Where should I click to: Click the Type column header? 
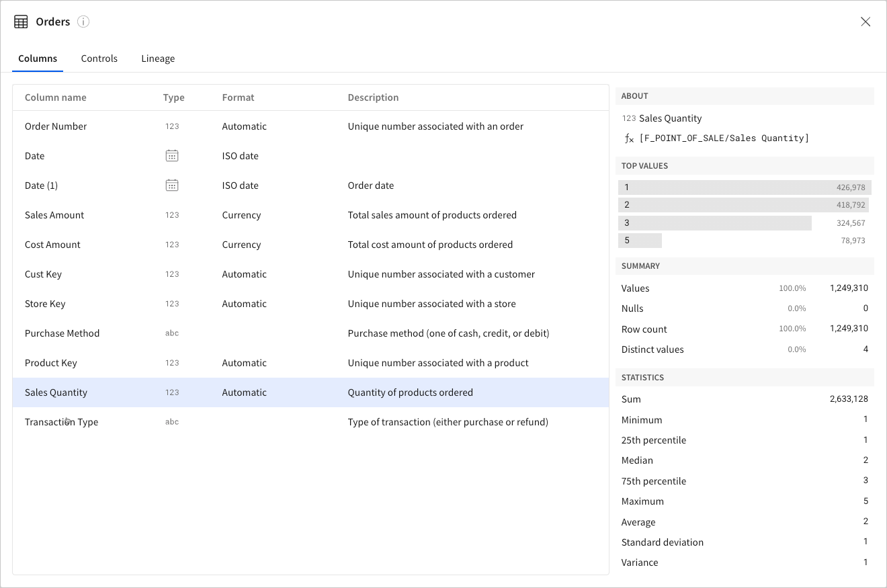(173, 97)
